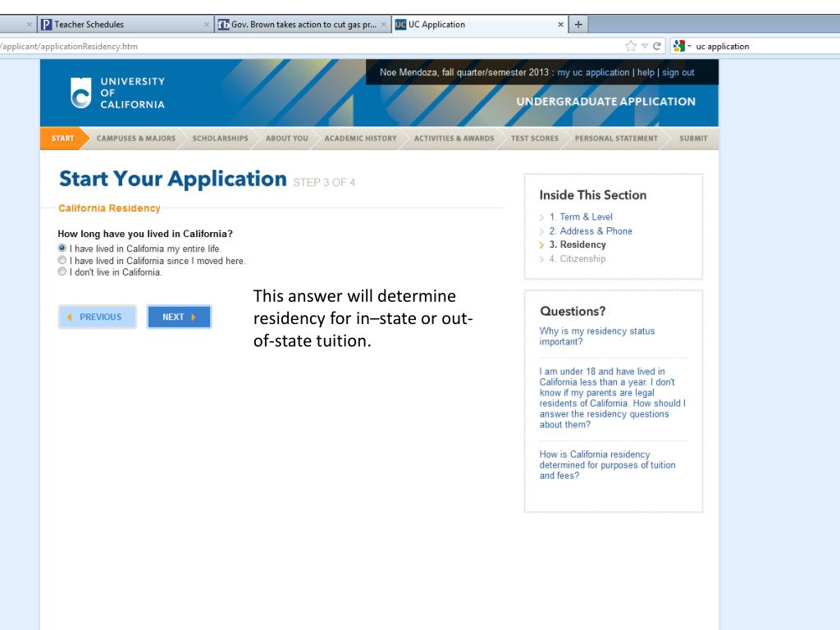Select lived in California since I moved here

62,260
